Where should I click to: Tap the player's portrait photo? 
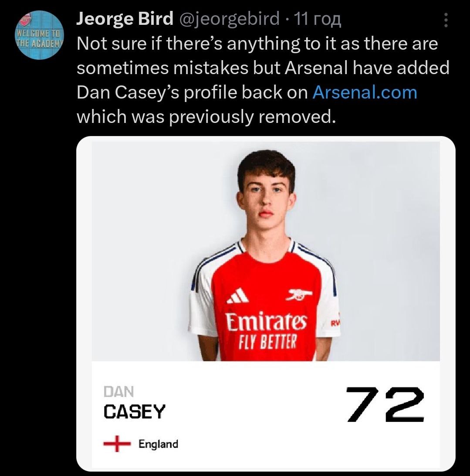pos(266,252)
